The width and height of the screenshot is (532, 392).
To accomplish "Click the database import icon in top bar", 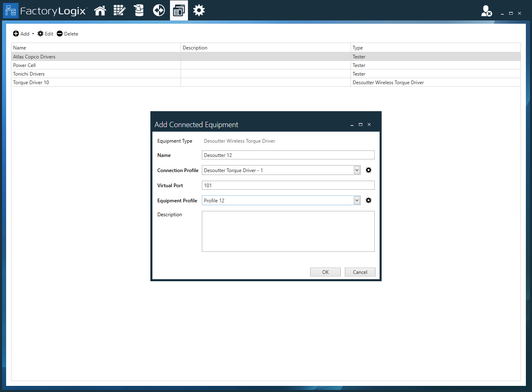I will click(139, 10).
